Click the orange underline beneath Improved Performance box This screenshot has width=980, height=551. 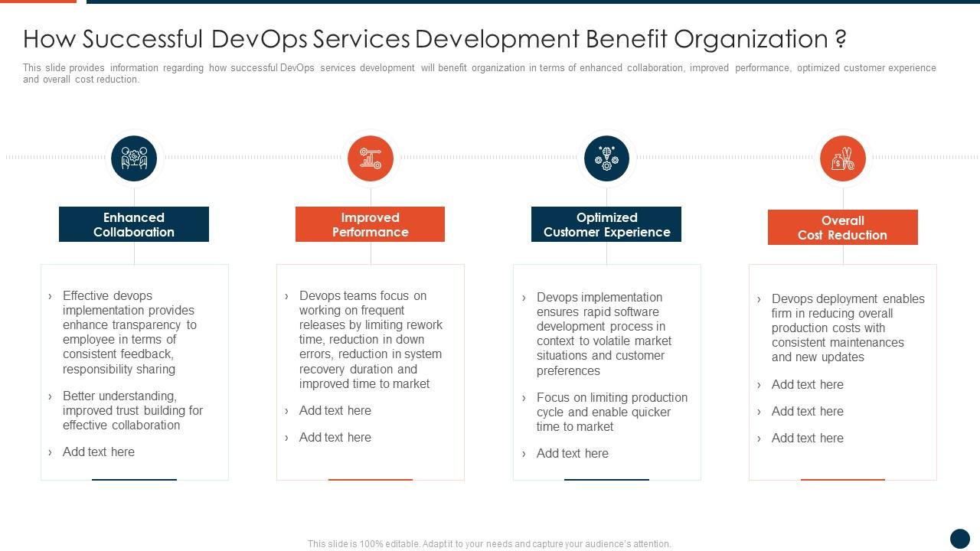[x=370, y=481]
